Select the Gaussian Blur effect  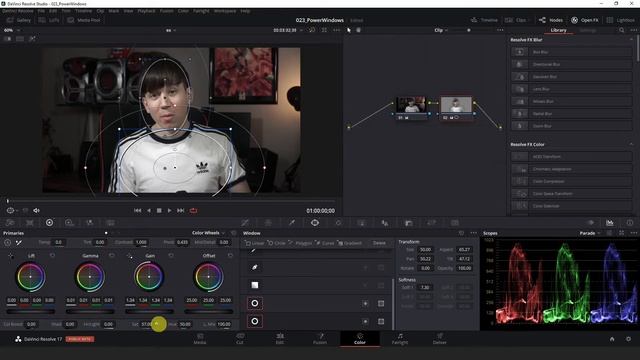point(571,76)
